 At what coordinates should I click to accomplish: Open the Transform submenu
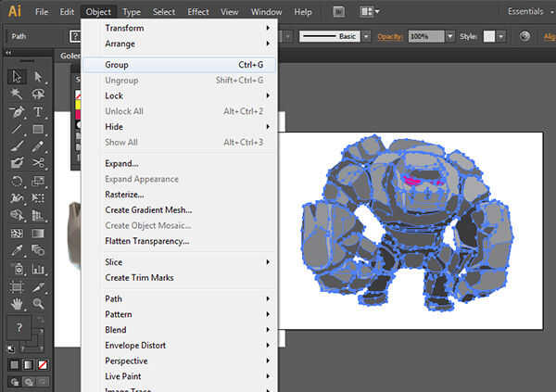coord(179,28)
